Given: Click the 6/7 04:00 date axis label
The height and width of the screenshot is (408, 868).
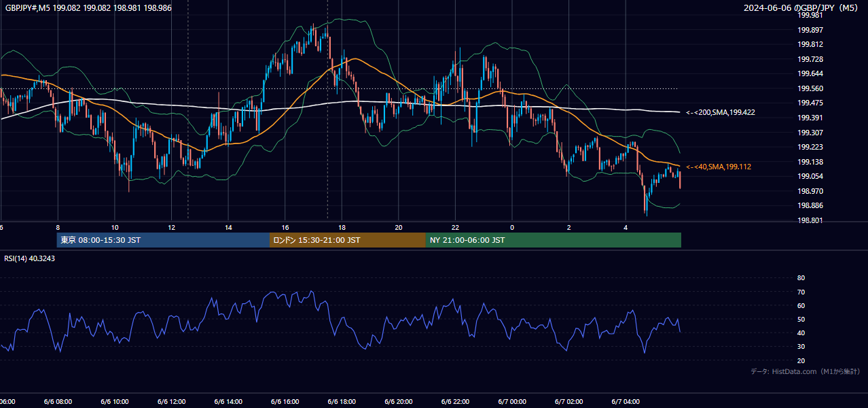Looking at the screenshot, I should [625, 402].
